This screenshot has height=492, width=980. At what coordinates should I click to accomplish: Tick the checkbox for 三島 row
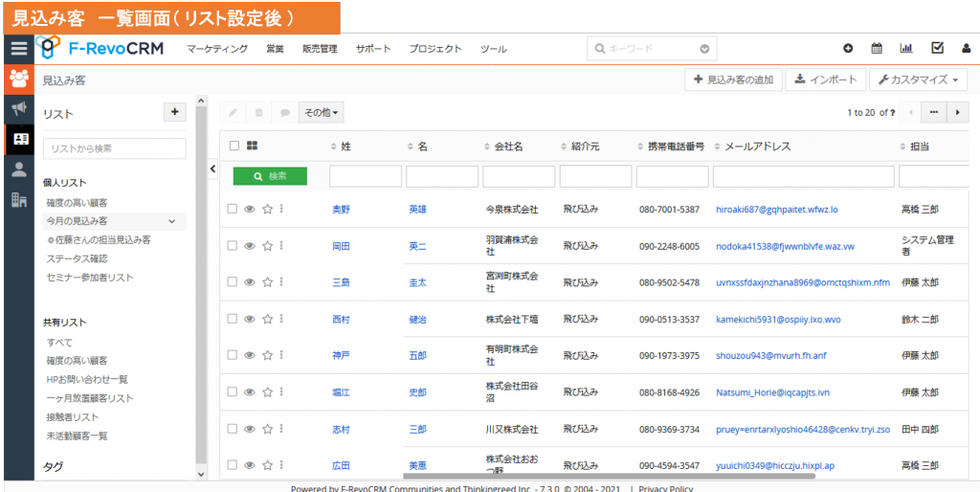point(232,282)
